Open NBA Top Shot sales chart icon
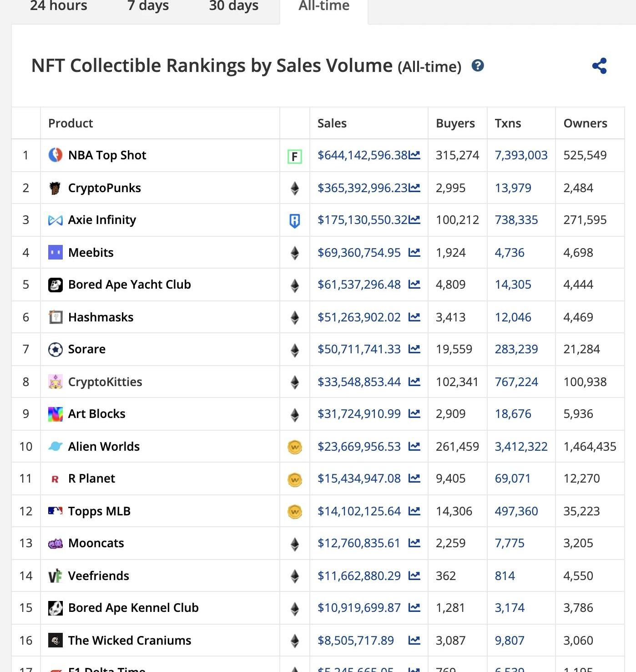The width and height of the screenshot is (636, 672). pos(414,155)
